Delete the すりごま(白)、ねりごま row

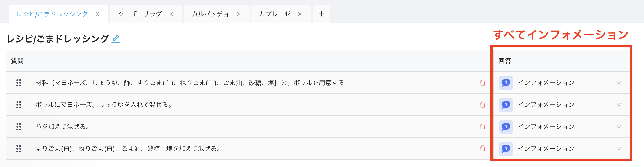[x=483, y=148]
